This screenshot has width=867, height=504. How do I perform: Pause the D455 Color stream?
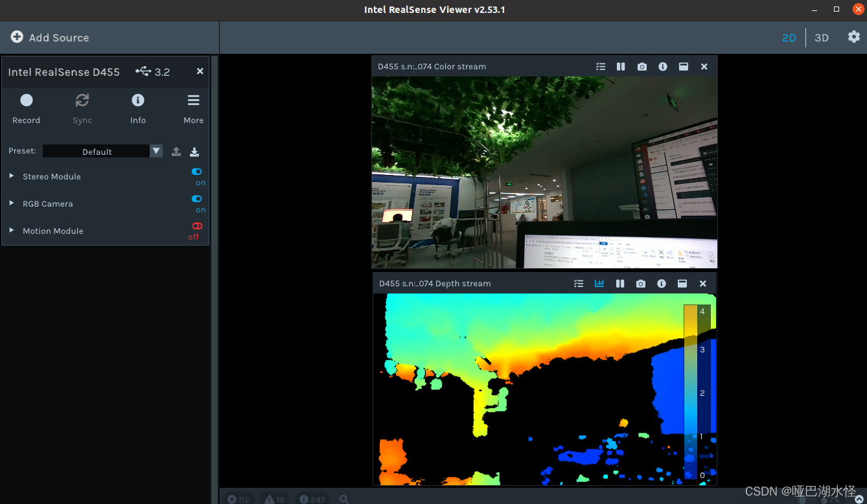coord(620,66)
